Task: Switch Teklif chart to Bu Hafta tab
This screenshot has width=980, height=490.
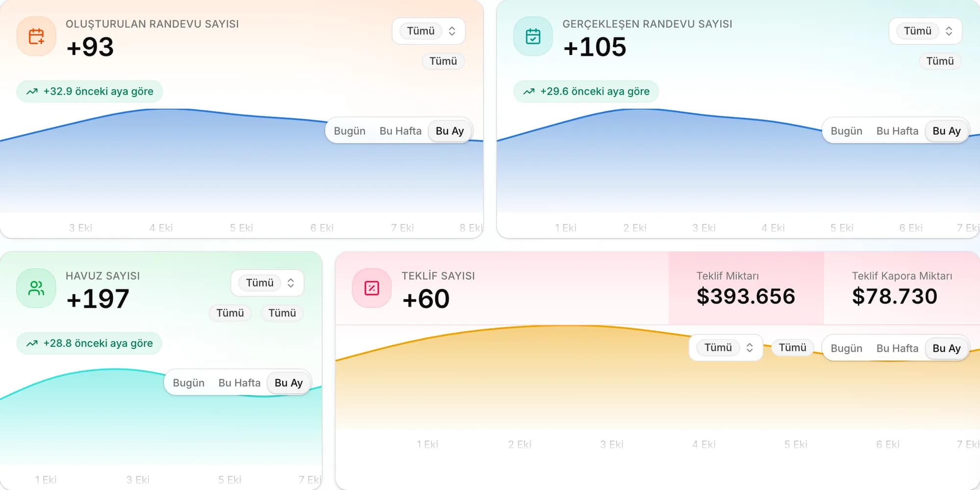Action: tap(897, 348)
